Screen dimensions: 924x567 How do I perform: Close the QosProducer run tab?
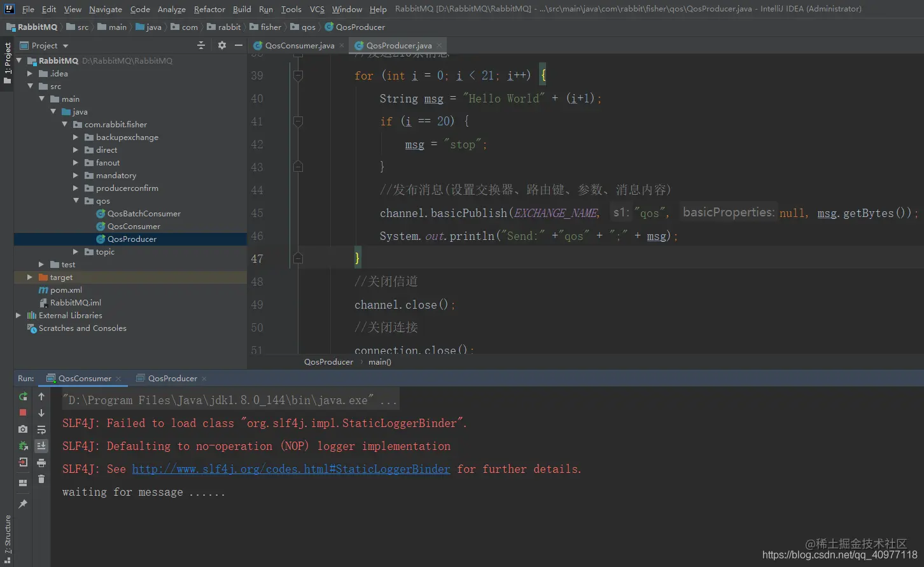(204, 379)
